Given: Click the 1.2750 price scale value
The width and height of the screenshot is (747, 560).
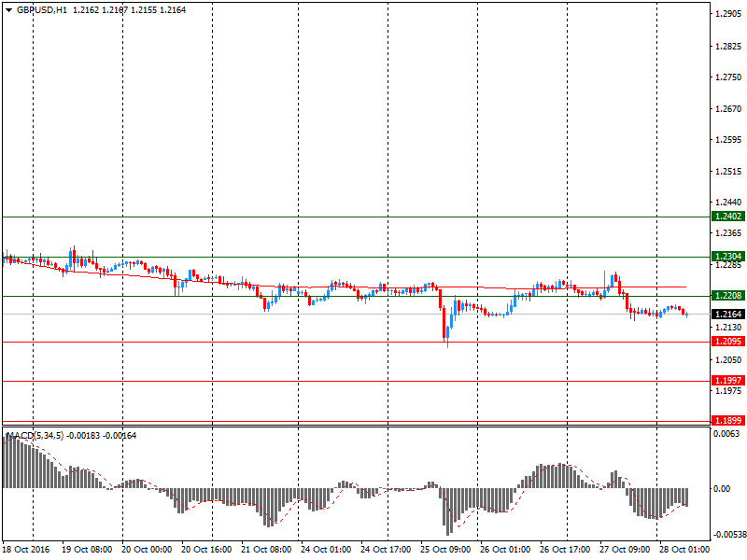Looking at the screenshot, I should [728, 77].
